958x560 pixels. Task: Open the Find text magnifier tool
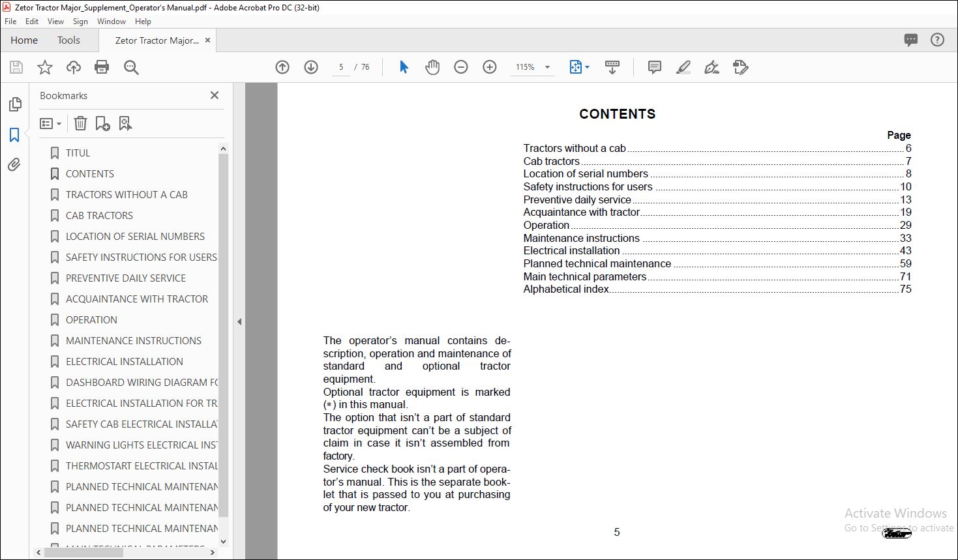coord(131,67)
